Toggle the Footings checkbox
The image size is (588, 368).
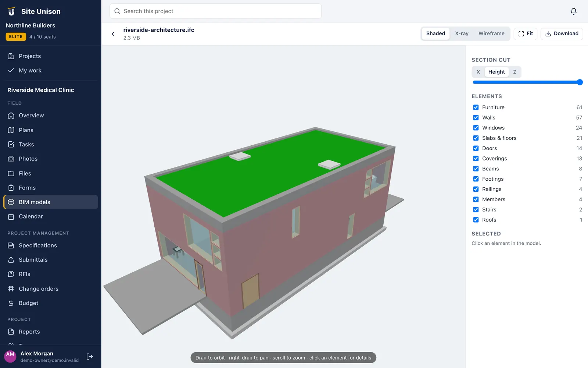coord(476,179)
